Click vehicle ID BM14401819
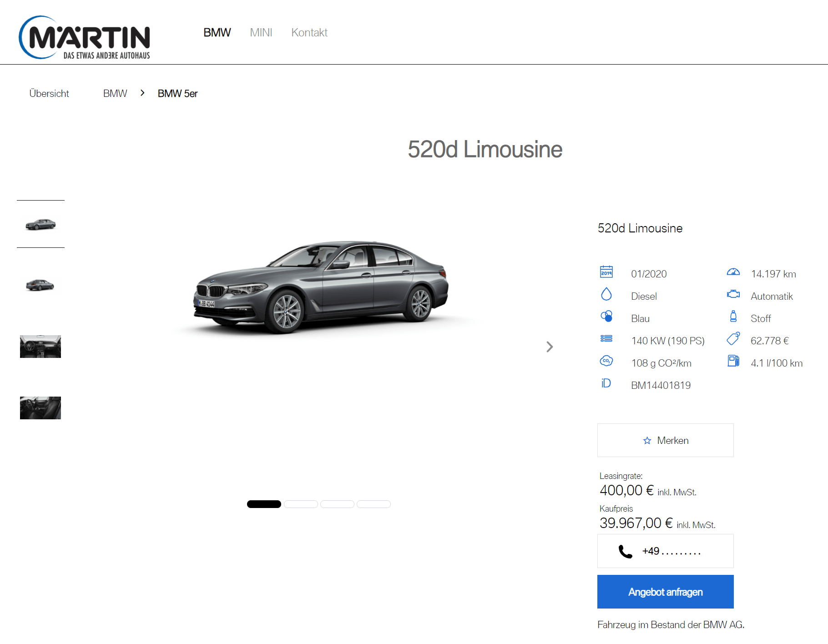Screen dimensions: 828x644 tap(661, 385)
